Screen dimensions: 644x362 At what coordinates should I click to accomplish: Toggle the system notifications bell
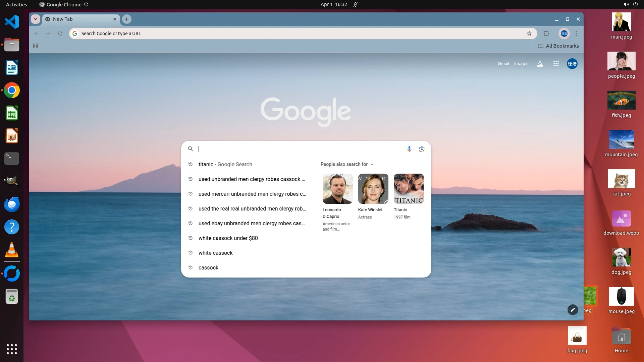tap(356, 4)
